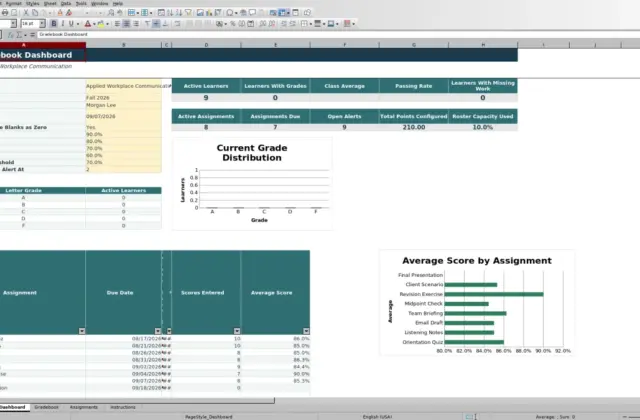Click the Sum sigma icon in the formula bar
The height and width of the screenshot is (420, 640).
[19, 35]
